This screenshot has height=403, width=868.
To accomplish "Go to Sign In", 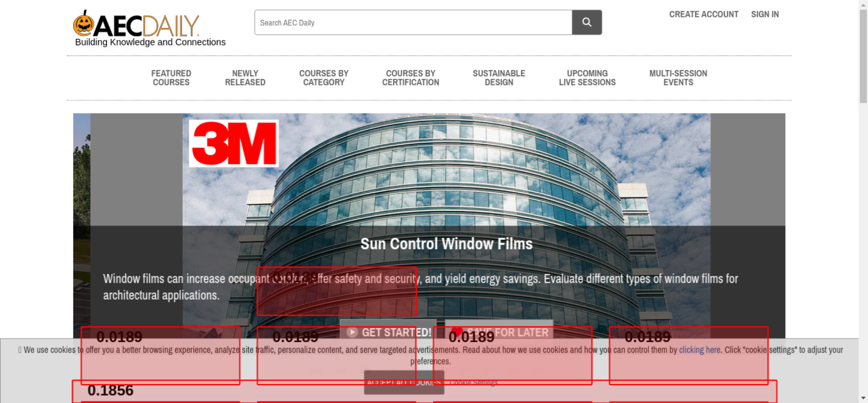I will 765,14.
